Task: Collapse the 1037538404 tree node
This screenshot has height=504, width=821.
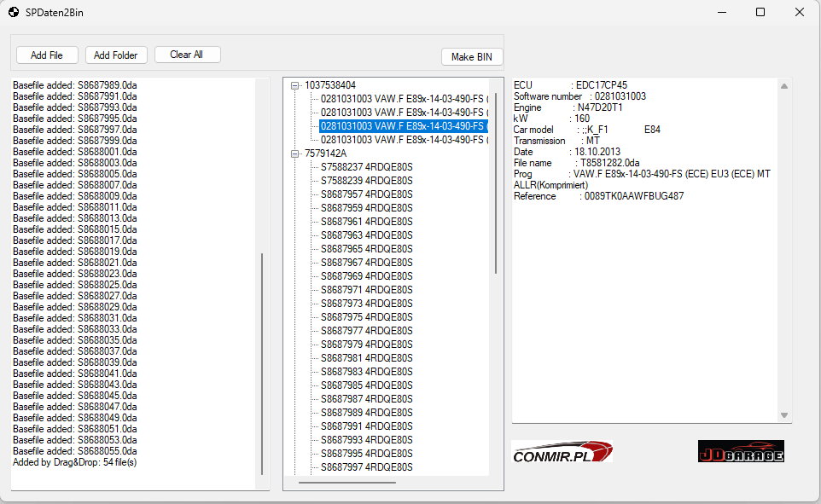Action: coord(295,85)
